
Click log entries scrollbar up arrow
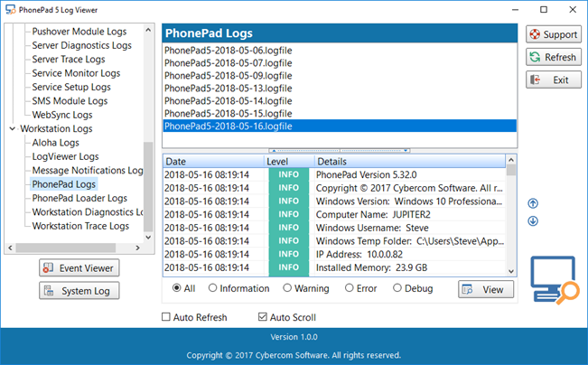pos(510,160)
